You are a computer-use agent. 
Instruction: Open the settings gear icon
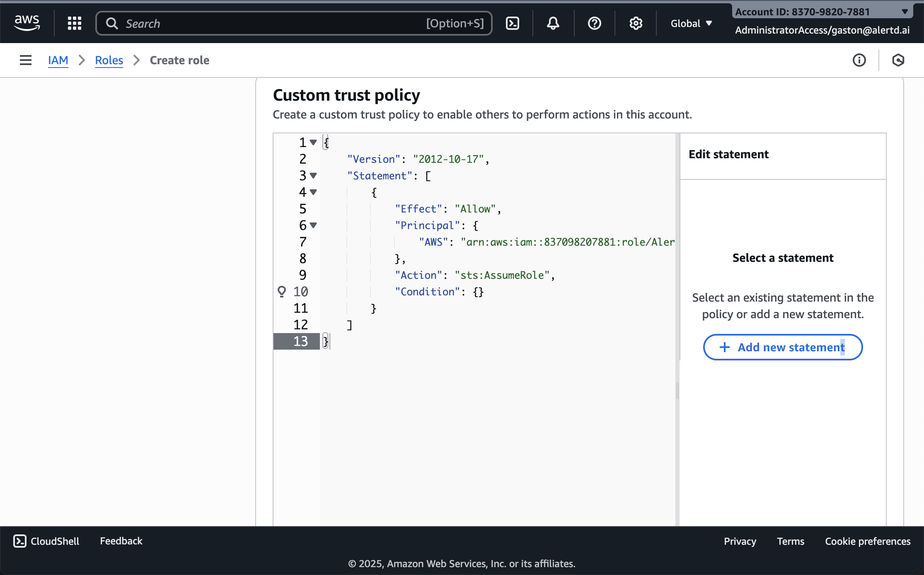636,23
